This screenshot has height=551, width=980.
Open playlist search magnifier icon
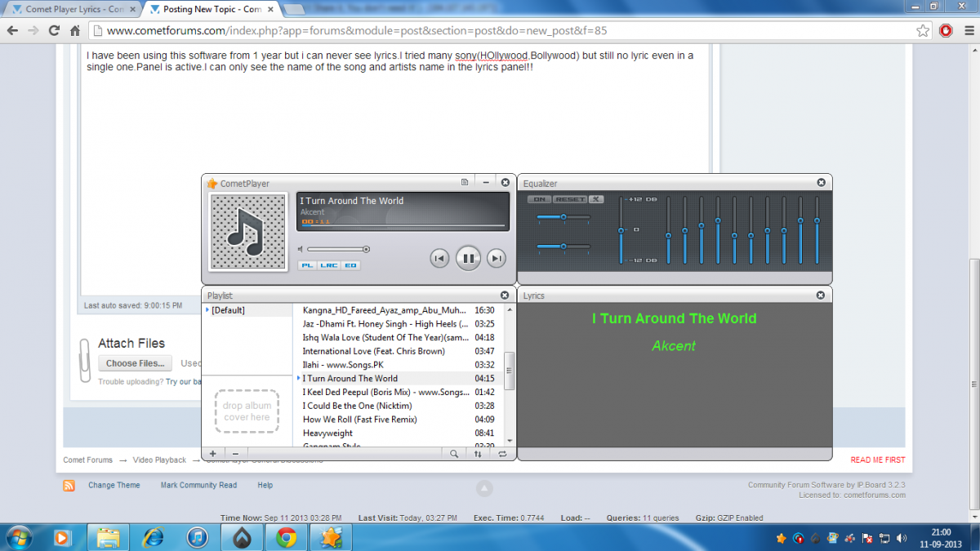click(x=454, y=454)
